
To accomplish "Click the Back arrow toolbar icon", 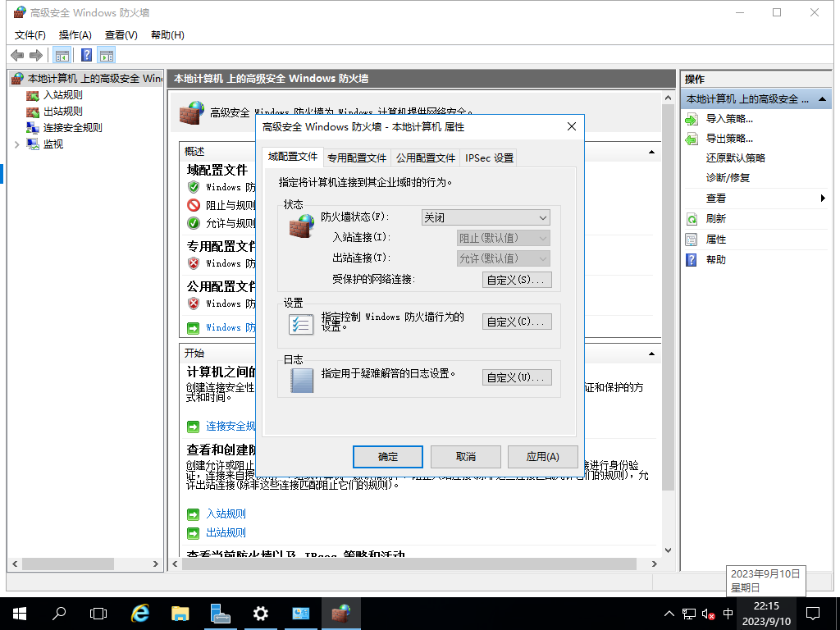I will pyautogui.click(x=17, y=55).
